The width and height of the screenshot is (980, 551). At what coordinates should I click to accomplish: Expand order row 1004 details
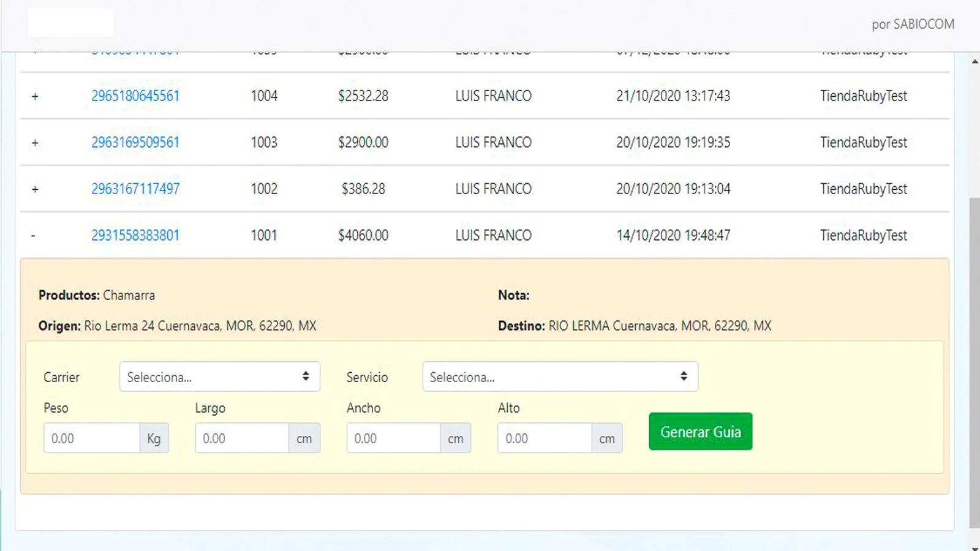[35, 97]
